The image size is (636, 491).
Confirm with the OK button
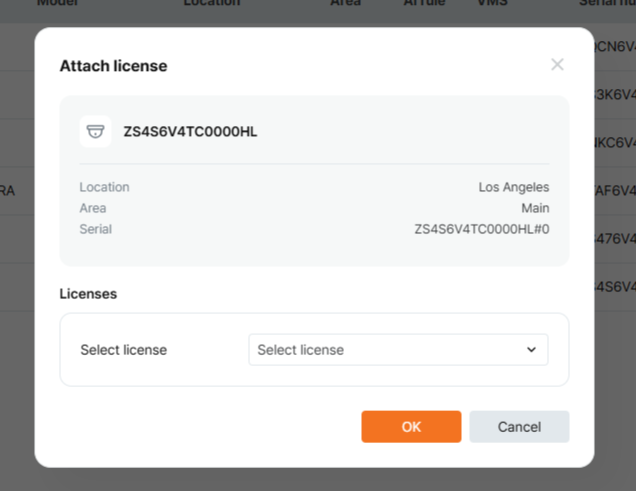pos(411,427)
